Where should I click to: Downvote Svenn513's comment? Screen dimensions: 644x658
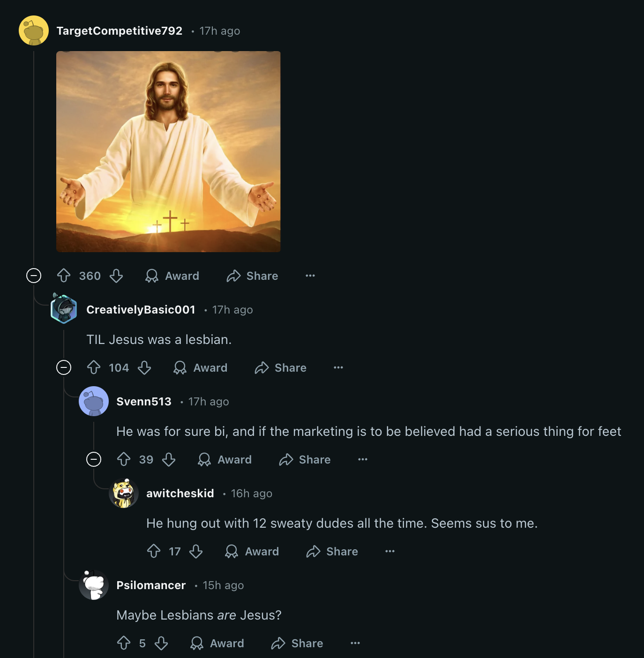tap(169, 459)
